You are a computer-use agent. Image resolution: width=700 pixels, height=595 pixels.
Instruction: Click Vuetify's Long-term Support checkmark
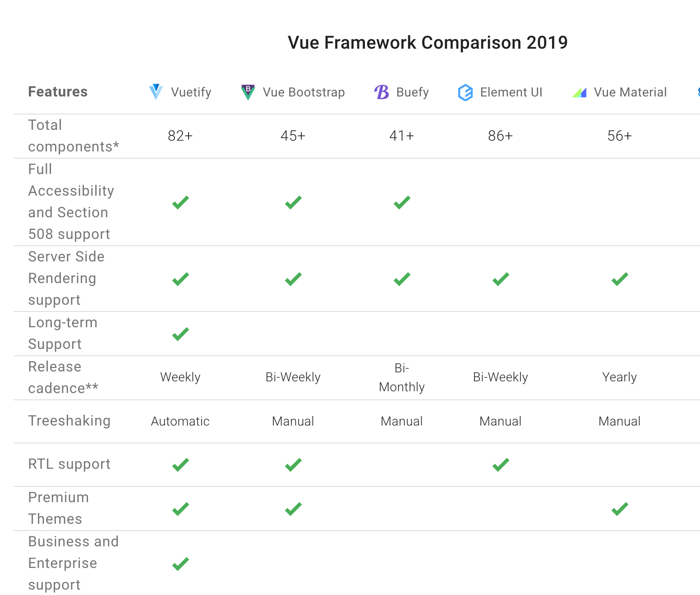pos(180,334)
